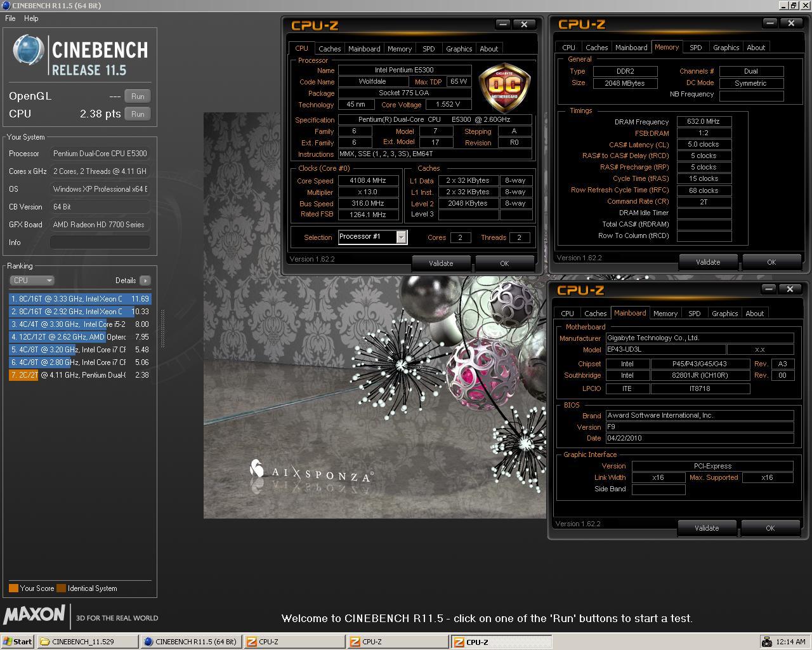The image size is (812, 650).
Task: Click OK in the Memory CPU-Z window
Action: click(771, 262)
